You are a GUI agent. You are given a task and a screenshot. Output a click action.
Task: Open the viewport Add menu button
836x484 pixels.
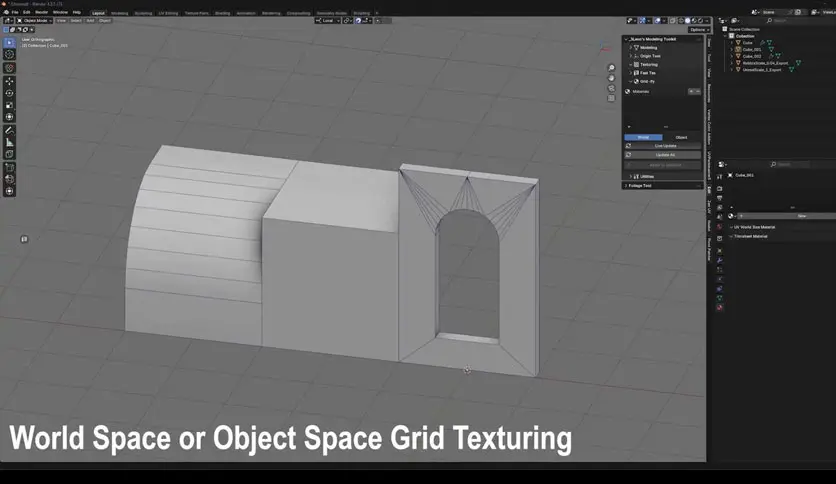coord(90,21)
